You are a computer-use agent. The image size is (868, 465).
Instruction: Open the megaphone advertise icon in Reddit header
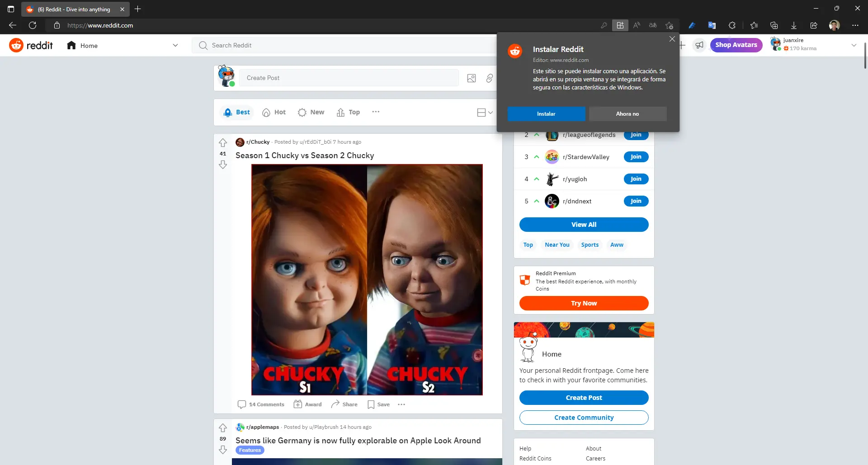point(699,45)
